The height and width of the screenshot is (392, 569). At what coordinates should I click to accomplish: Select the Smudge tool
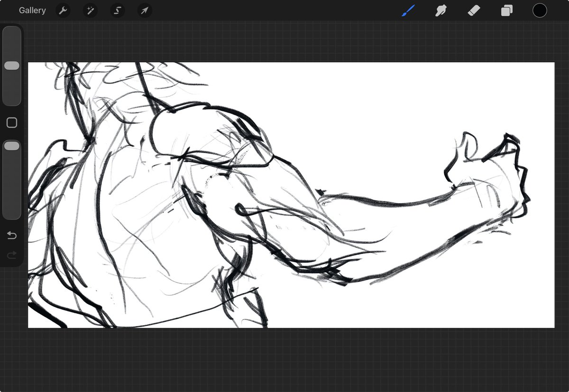[x=441, y=10]
